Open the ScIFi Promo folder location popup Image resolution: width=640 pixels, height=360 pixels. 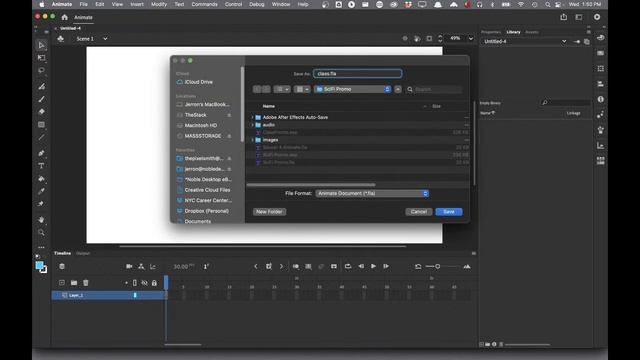[x=353, y=89]
